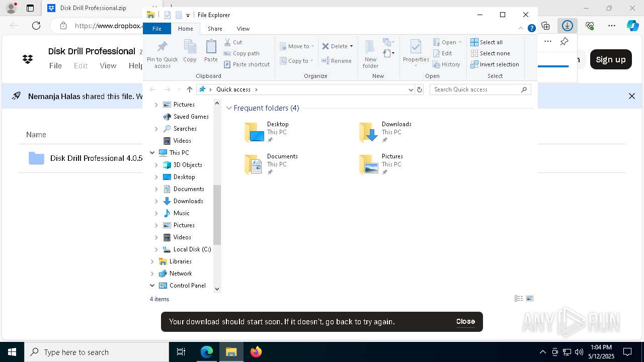Click Pin to Quick access in ribbon
Viewport: 644px width, 362px height.
pos(162,54)
